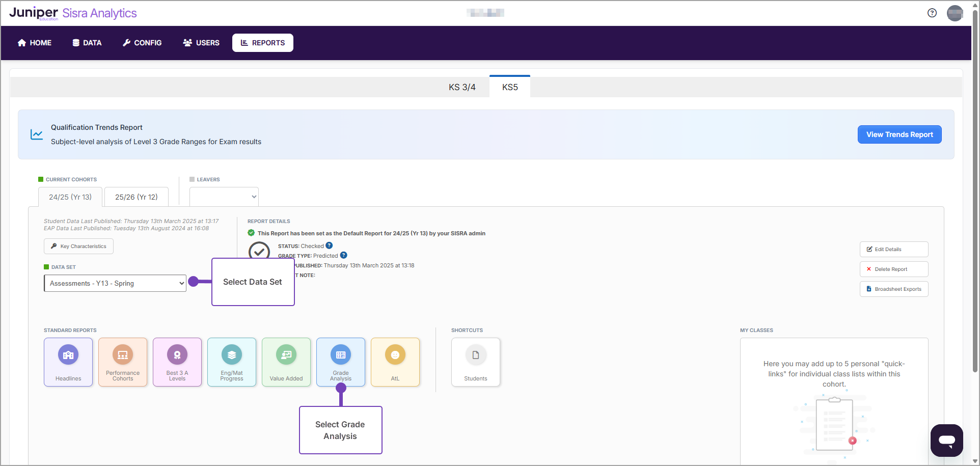Go to the Config menu
Viewport: 980px width, 466px height.
(142, 43)
